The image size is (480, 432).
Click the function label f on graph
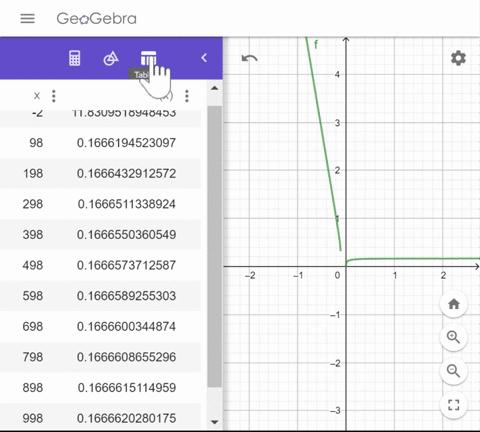(316, 44)
